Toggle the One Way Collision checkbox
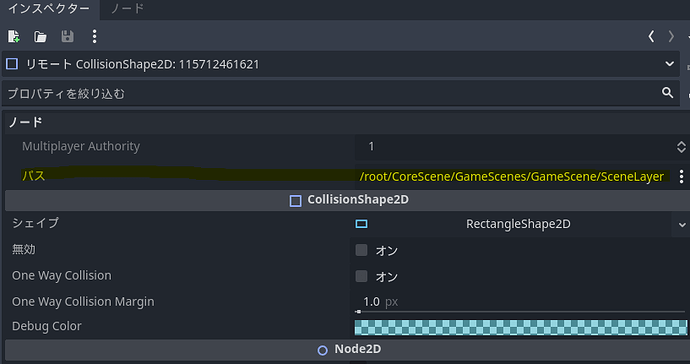This screenshot has height=364, width=690. pyautogui.click(x=361, y=276)
